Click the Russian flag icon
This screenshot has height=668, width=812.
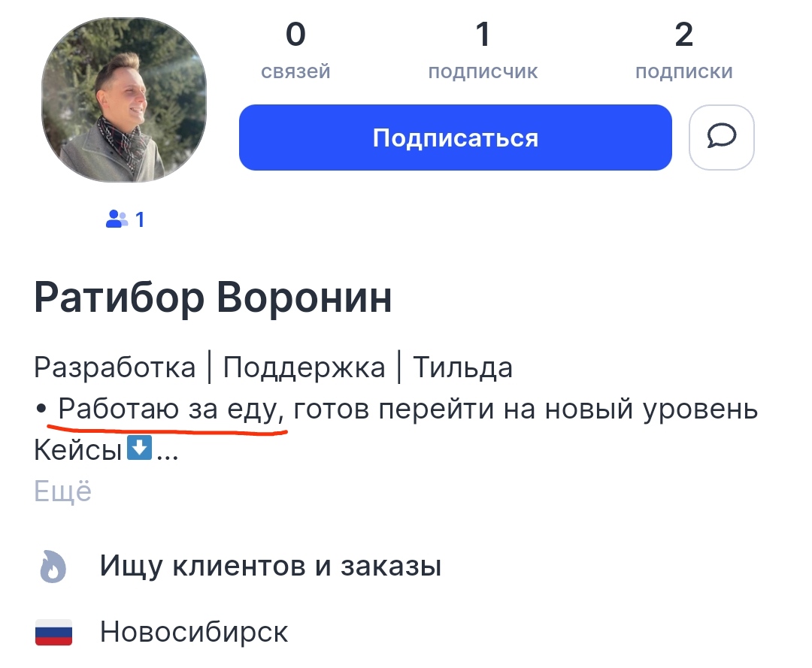(x=53, y=632)
